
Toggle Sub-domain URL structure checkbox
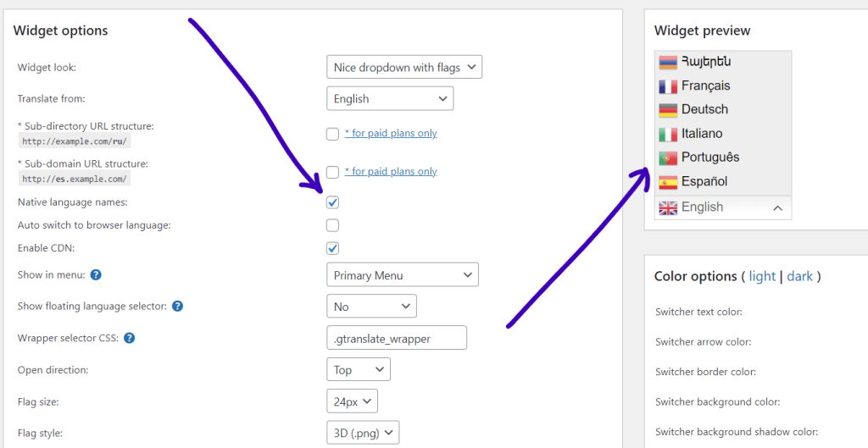click(332, 172)
